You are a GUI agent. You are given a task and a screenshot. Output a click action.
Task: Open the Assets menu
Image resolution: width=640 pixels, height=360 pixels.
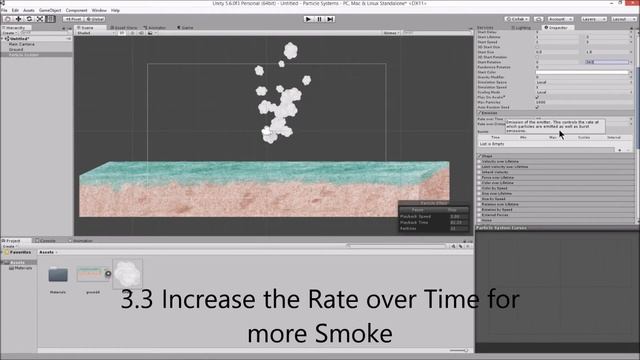tap(29, 10)
